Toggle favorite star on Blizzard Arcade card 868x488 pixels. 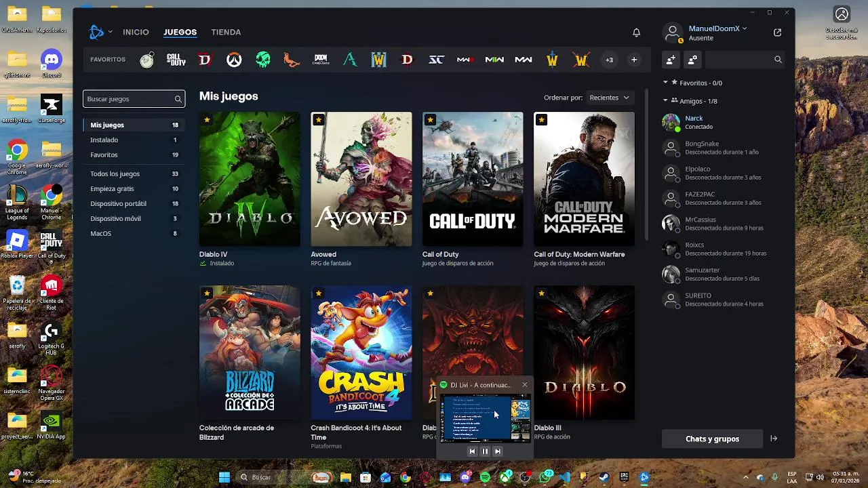pyautogui.click(x=207, y=293)
